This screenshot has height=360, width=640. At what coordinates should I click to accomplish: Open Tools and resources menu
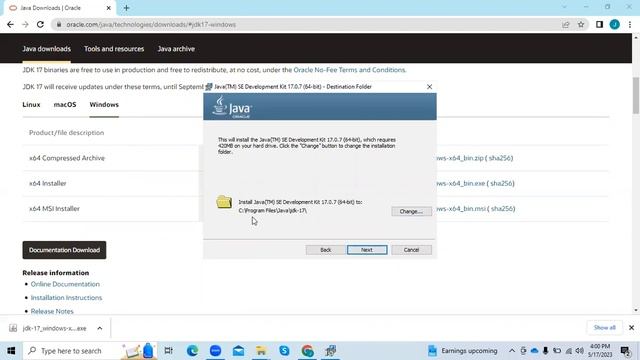[x=114, y=49]
